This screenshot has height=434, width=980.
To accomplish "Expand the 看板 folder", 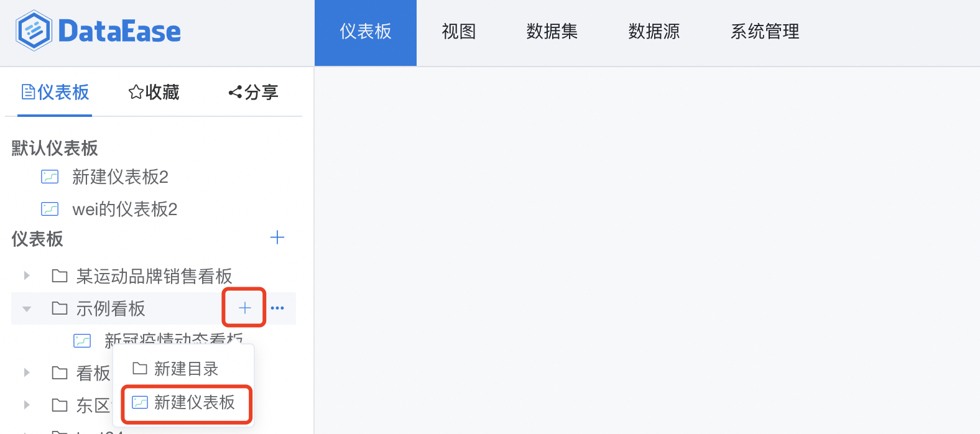I will pos(27,372).
